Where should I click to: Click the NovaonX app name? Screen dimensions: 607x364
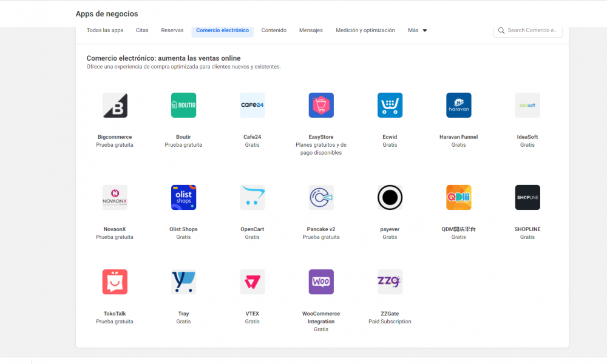[115, 229]
